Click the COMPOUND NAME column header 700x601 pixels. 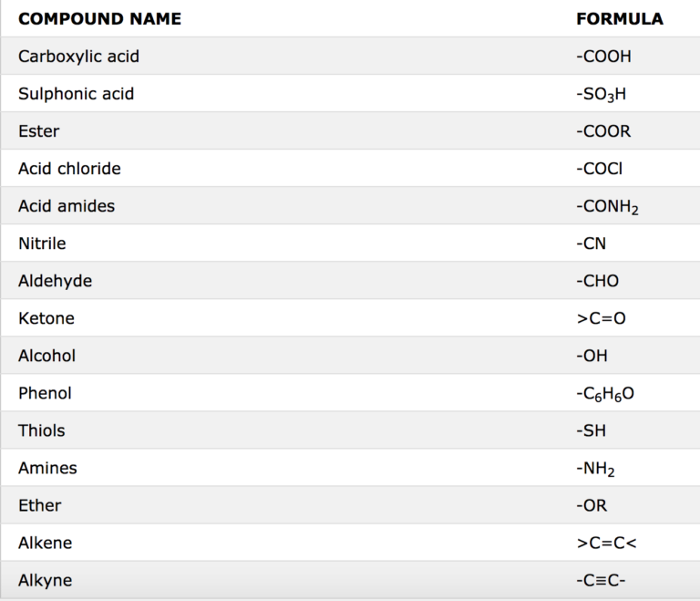click(x=99, y=19)
